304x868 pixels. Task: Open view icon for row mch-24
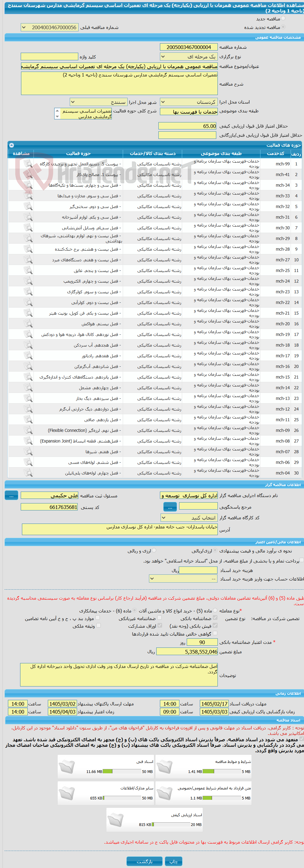coord(28,281)
